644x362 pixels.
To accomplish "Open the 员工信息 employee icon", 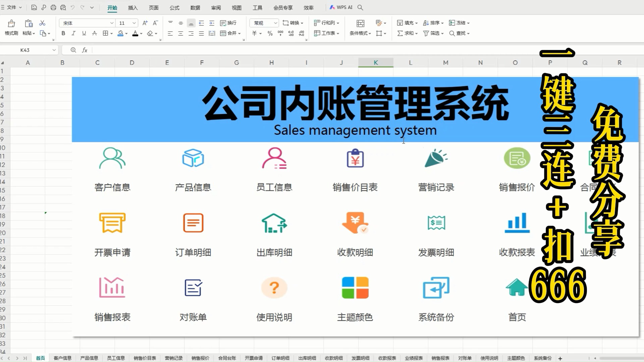I will coord(274,158).
